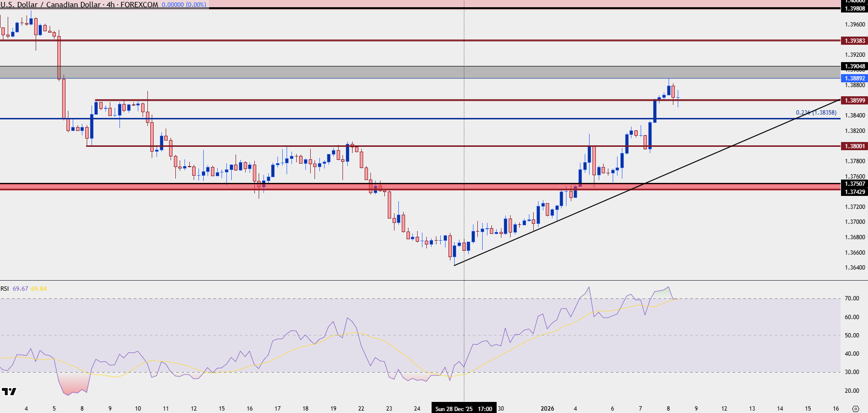Click yellow RSI average value 69.84
The width and height of the screenshot is (868, 413).
pos(39,289)
